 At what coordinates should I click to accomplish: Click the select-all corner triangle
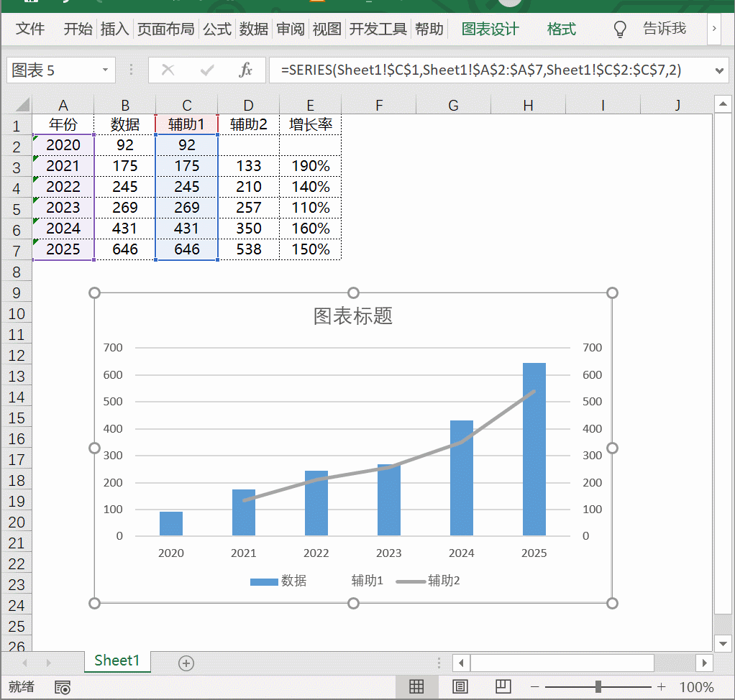(x=22, y=105)
